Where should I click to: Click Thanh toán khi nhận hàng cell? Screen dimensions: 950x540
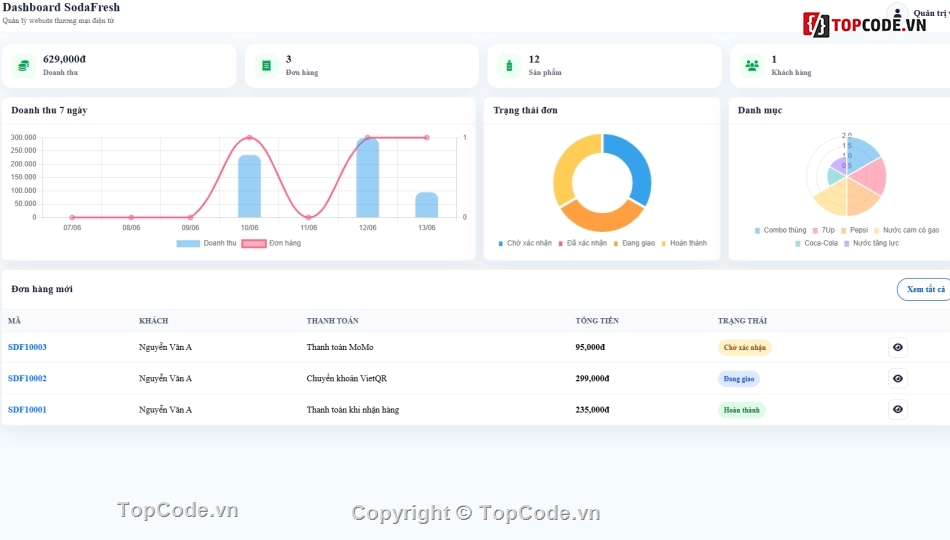[353, 410]
